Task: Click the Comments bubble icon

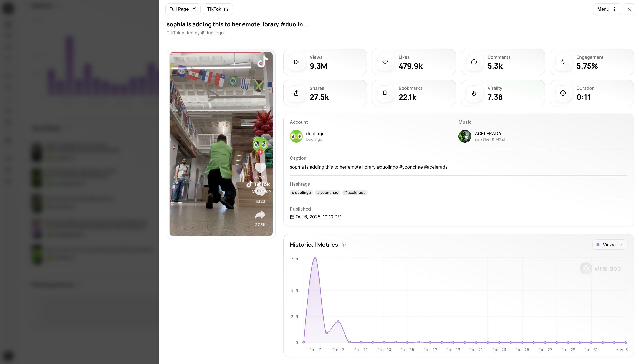Action: coord(474,62)
